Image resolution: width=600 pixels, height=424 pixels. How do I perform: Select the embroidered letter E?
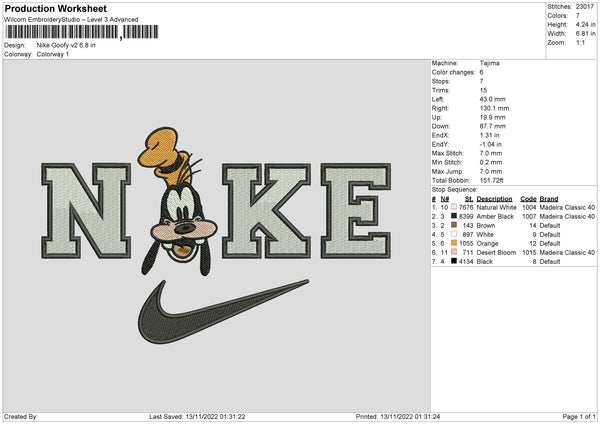point(356,211)
